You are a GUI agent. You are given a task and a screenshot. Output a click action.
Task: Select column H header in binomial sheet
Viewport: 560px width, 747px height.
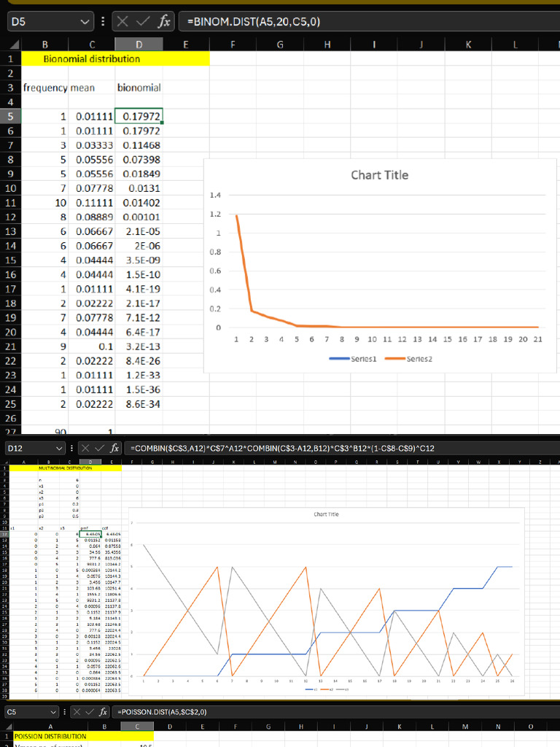pyautogui.click(x=327, y=44)
